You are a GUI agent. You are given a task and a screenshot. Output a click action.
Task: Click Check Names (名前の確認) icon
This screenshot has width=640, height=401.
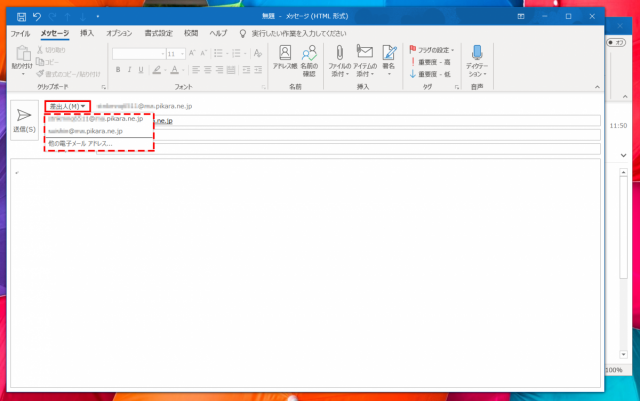click(310, 60)
